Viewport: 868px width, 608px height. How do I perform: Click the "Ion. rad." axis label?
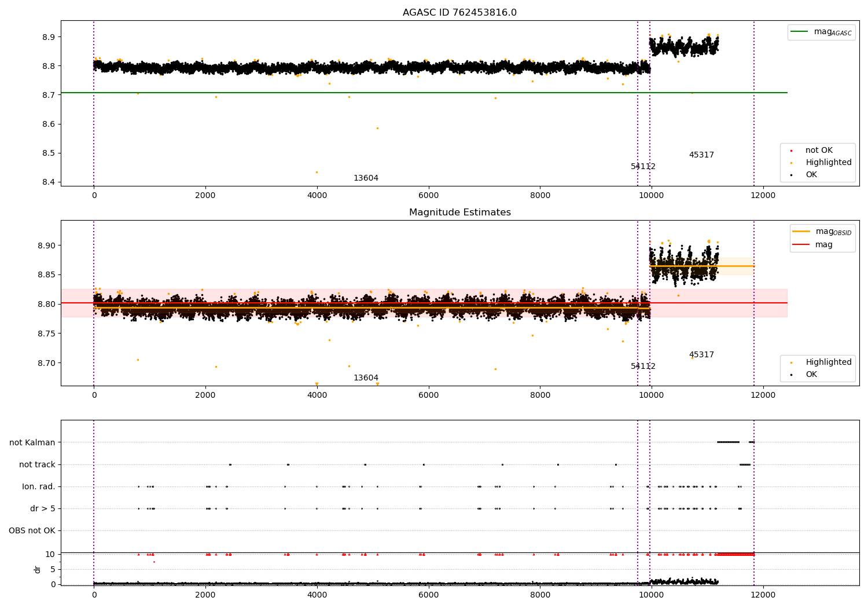[39, 487]
